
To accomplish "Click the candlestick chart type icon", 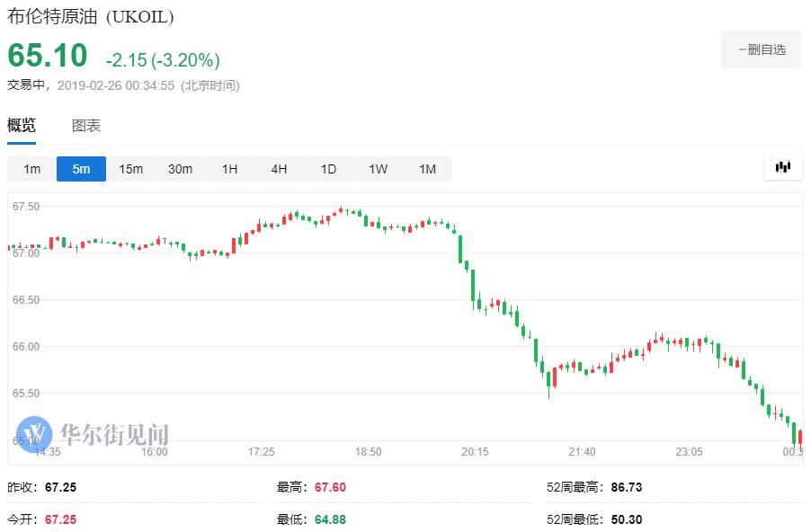I will [x=782, y=167].
